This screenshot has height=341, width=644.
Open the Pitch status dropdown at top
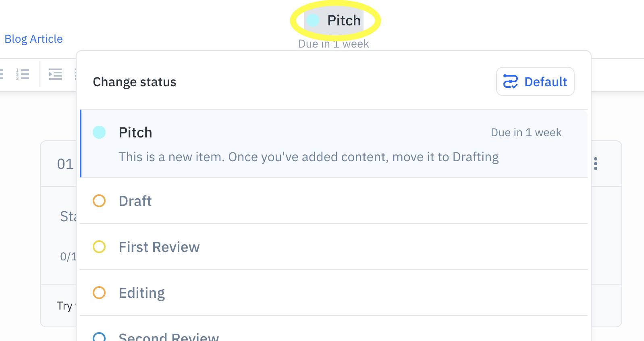334,20
